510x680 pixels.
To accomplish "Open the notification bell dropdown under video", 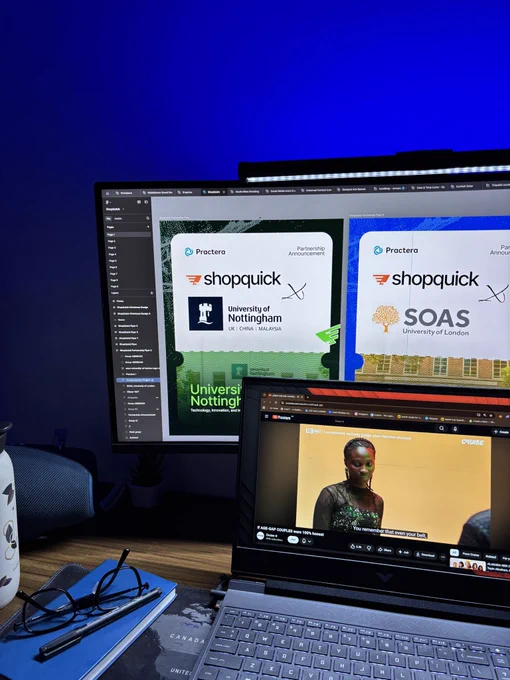I will click(307, 541).
